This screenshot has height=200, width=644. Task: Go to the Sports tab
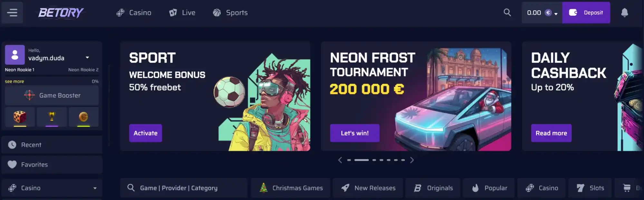tap(230, 13)
